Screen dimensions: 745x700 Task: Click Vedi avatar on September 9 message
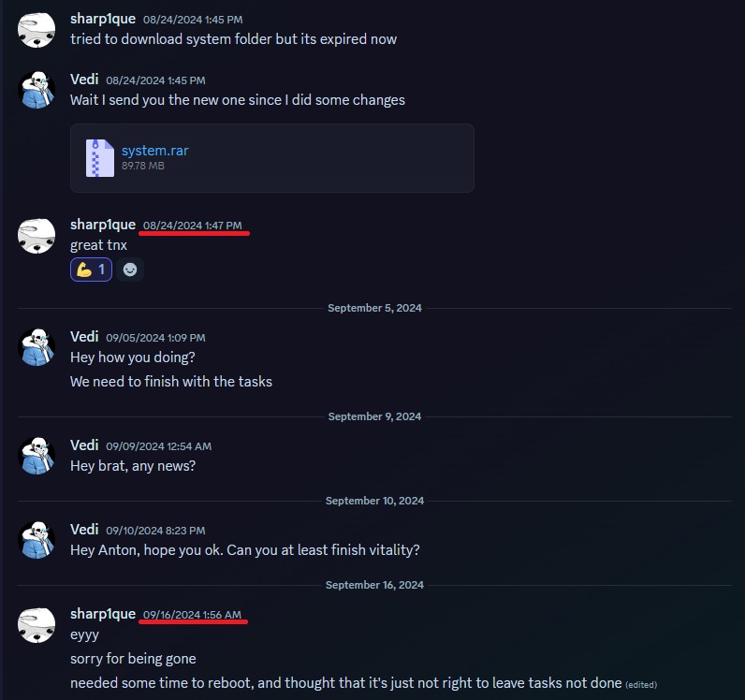tap(37, 456)
